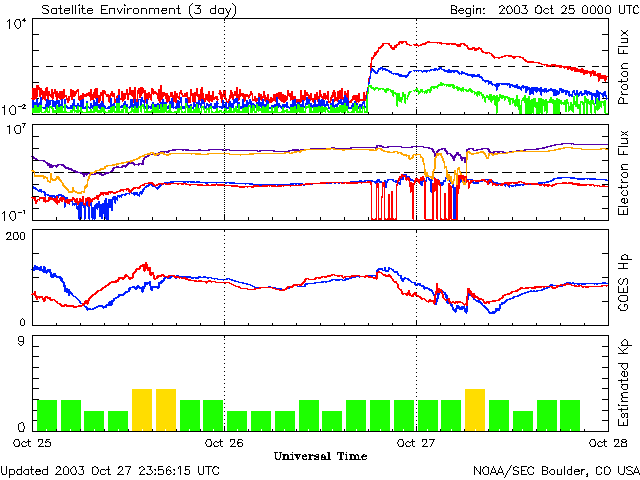Click the "Oct 27" date tick label

coord(416,443)
